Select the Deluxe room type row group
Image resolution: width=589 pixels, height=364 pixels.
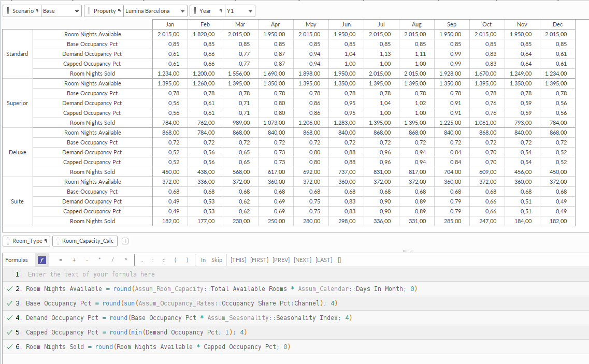pos(17,152)
